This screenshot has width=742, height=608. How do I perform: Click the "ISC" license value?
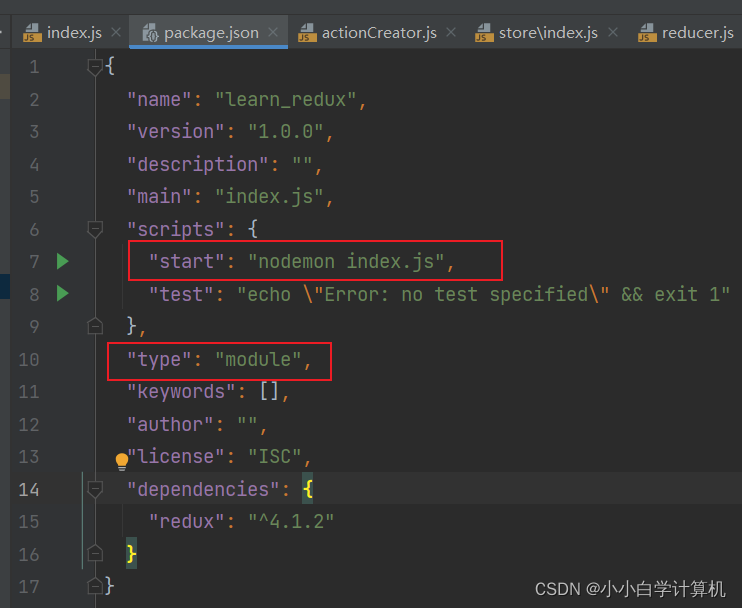coord(274,457)
